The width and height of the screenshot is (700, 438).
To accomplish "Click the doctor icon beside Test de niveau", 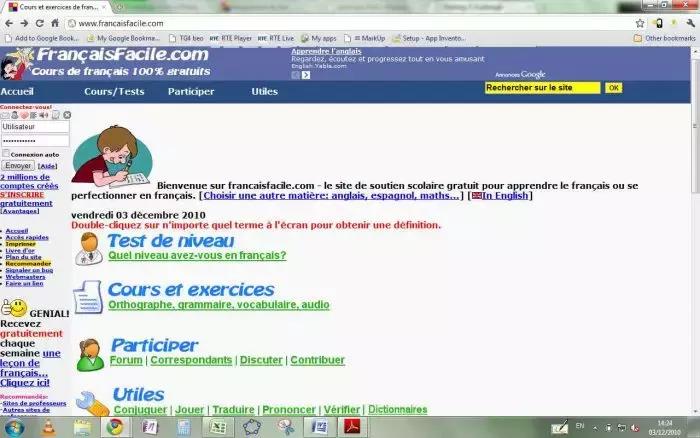I will pyautogui.click(x=88, y=249).
